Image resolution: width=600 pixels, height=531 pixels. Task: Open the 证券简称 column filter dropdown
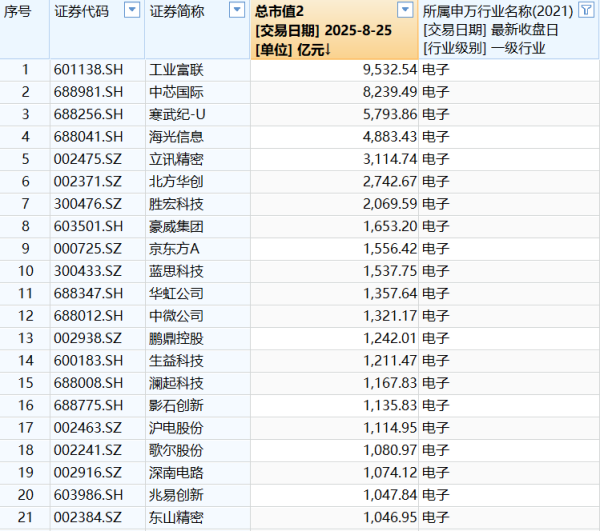point(236,11)
